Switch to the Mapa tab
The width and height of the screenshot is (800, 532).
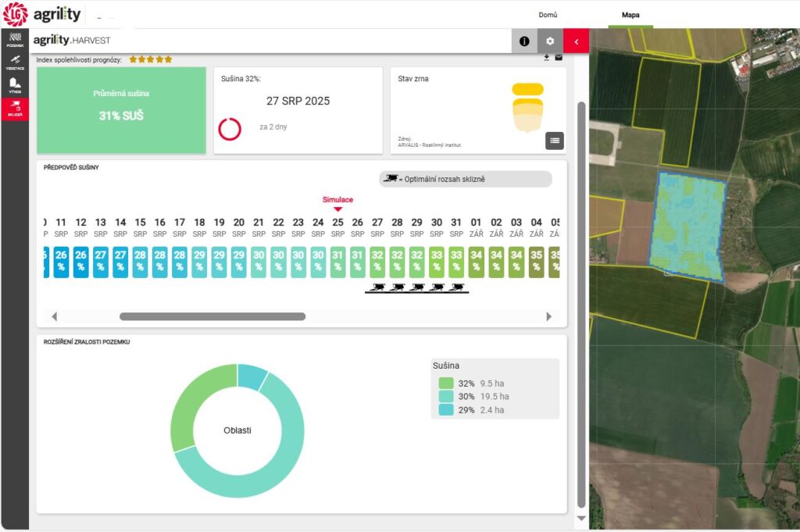[x=630, y=15]
